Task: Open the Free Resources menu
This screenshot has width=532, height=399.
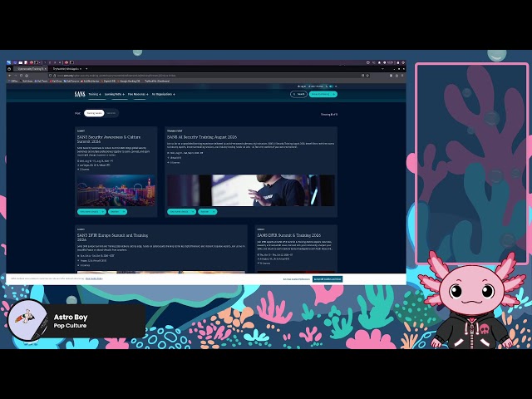Action: click(138, 94)
